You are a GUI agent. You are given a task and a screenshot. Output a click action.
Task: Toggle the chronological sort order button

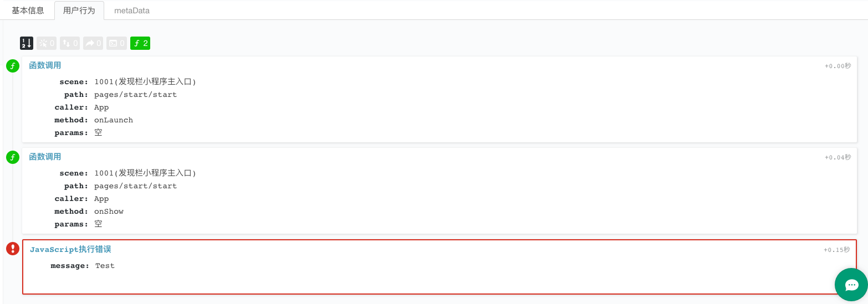point(27,43)
